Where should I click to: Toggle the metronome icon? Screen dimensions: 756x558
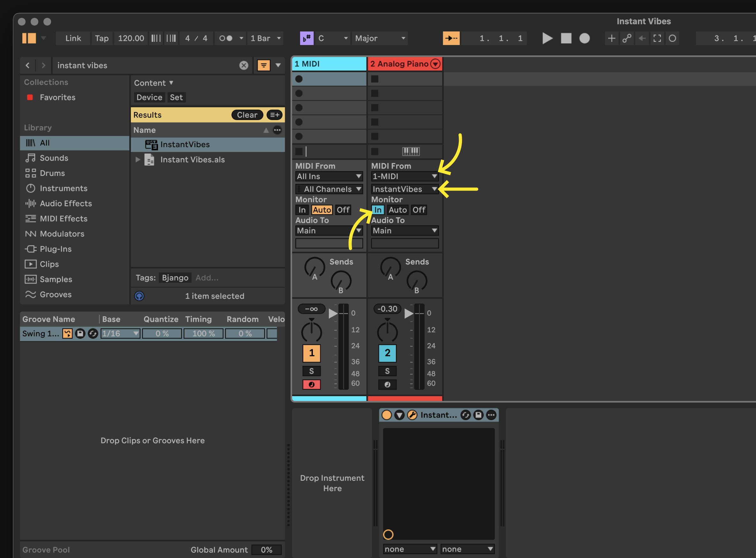click(226, 38)
